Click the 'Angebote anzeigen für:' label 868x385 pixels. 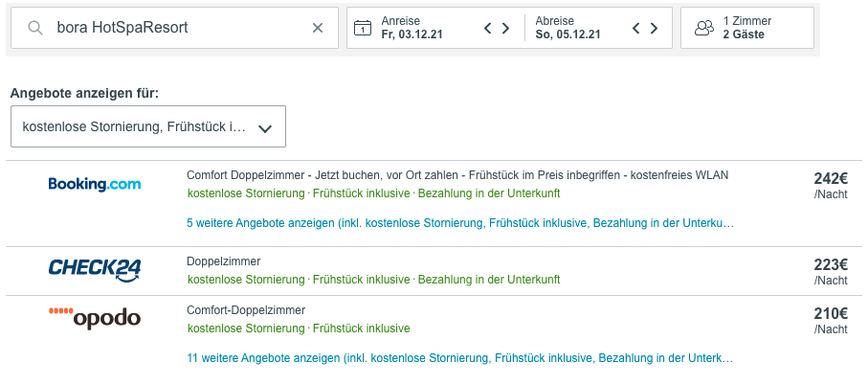point(85,93)
